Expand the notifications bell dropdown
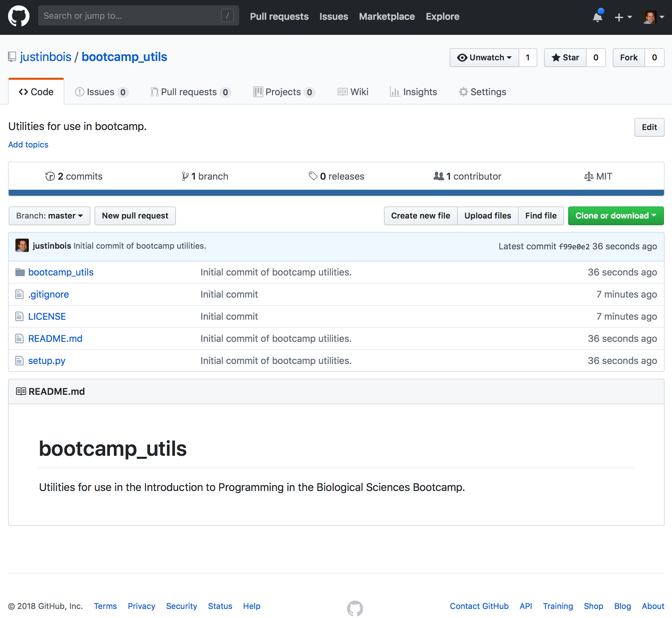672x618 pixels. (597, 16)
